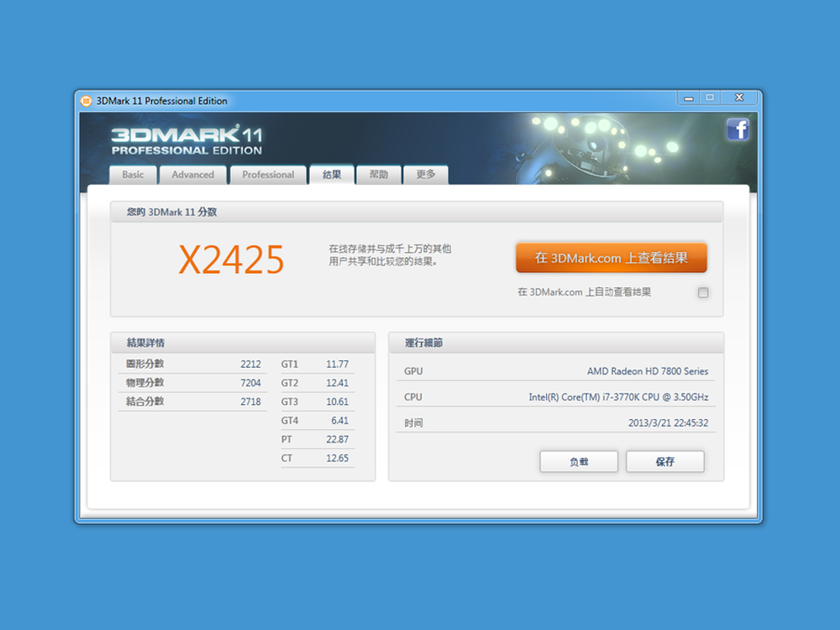Open the 更多 tab
The height and width of the screenshot is (630, 840).
click(426, 175)
